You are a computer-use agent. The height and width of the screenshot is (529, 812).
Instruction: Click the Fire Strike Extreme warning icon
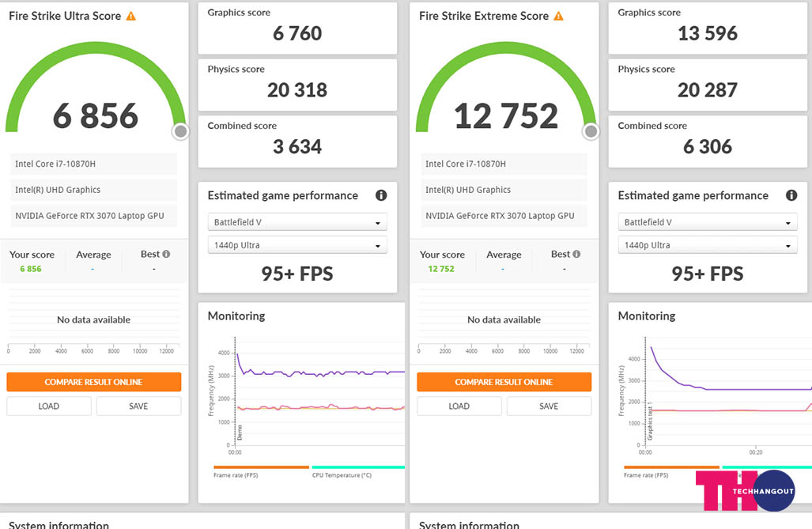(558, 16)
